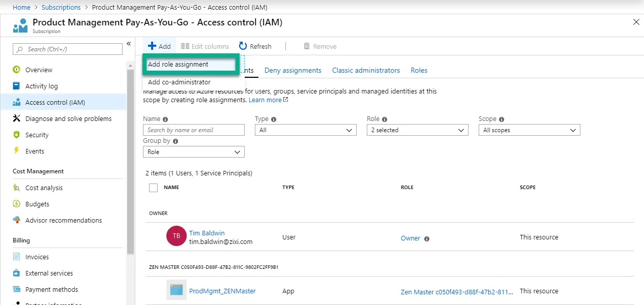The width and height of the screenshot is (644, 305).
Task: Close the Access control blade
Action: tap(636, 22)
